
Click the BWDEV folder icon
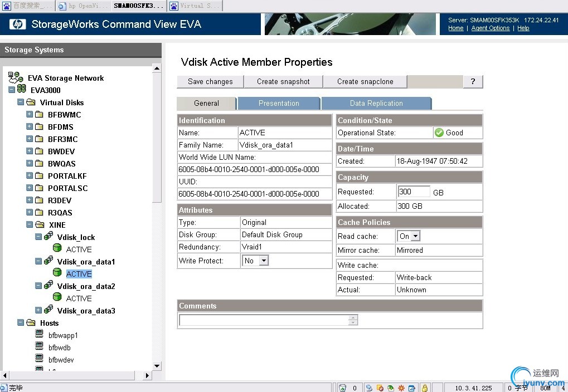(39, 151)
